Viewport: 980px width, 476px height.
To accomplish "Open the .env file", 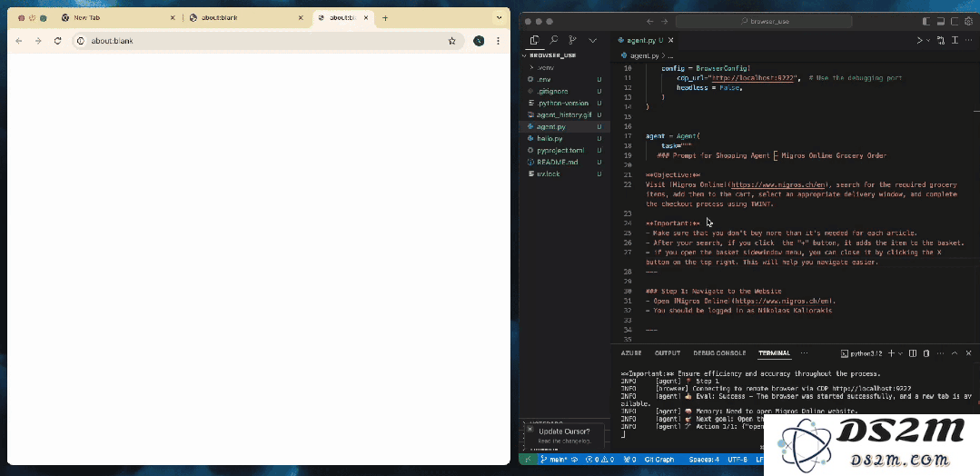I will (x=564, y=79).
